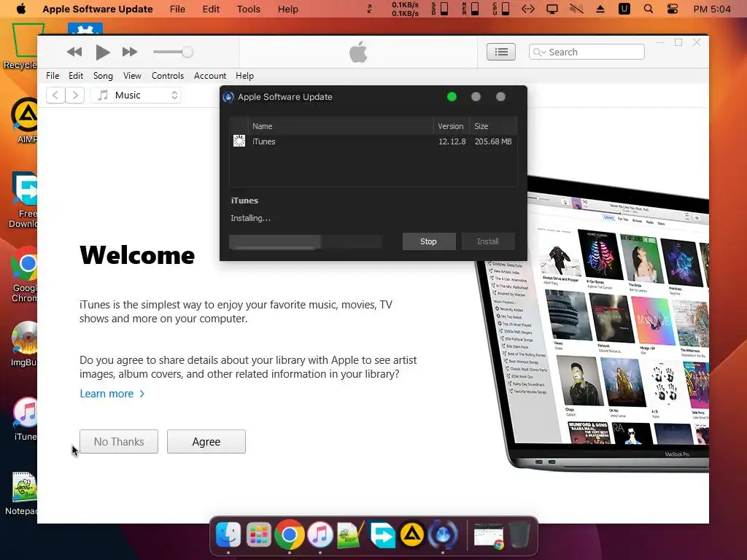The width and height of the screenshot is (747, 560).
Task: Click the Learn more link
Action: coord(112,394)
